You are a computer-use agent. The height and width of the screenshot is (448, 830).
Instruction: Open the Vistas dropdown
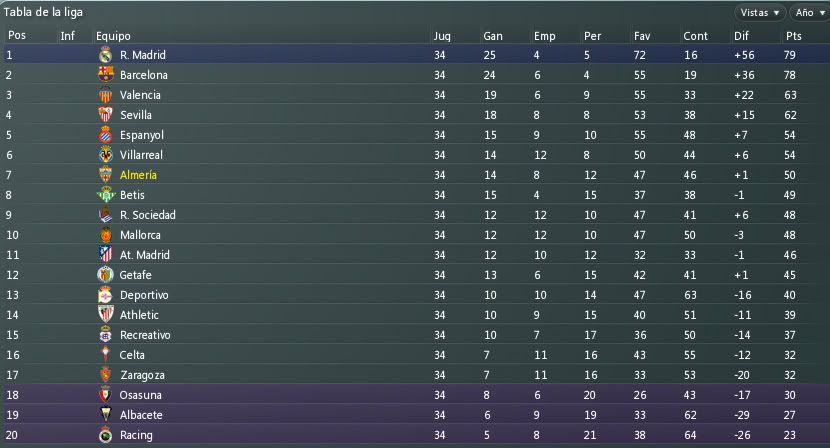760,13
